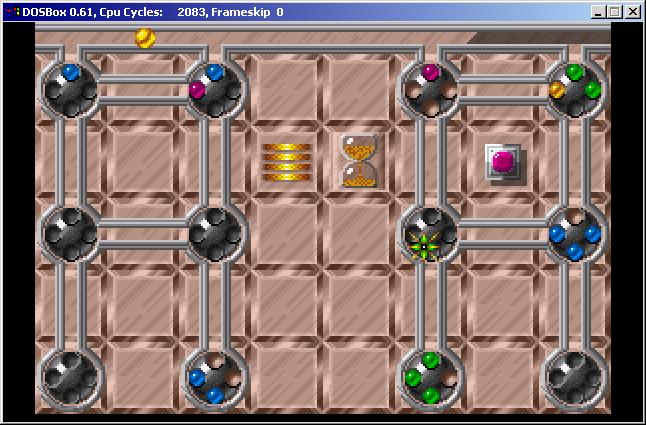Click the bottom green marble in the three-green wheel
Image resolution: width=646 pixels, height=425 pixels.
pyautogui.click(x=431, y=396)
